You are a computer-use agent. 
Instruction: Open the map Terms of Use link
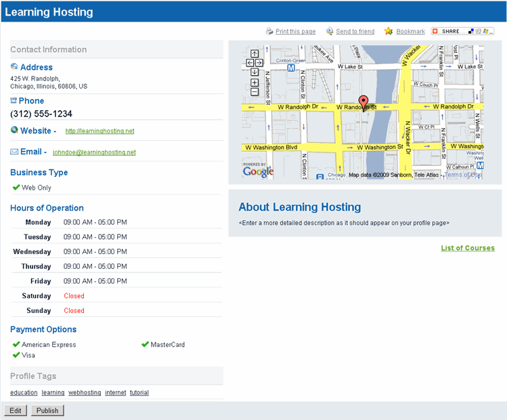463,175
